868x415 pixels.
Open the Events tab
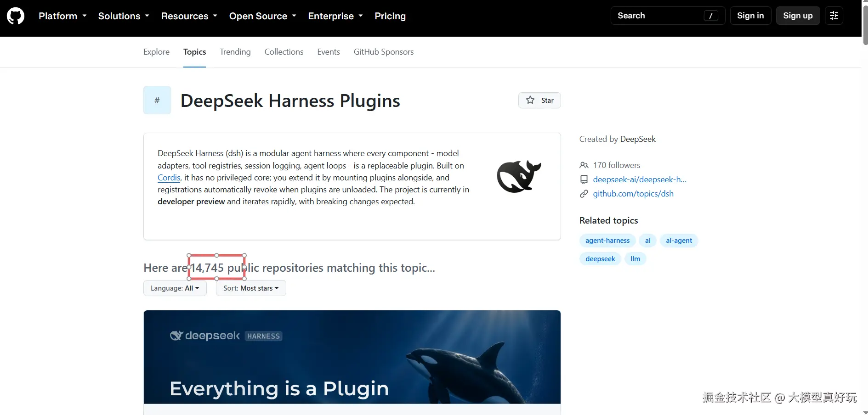(329, 52)
